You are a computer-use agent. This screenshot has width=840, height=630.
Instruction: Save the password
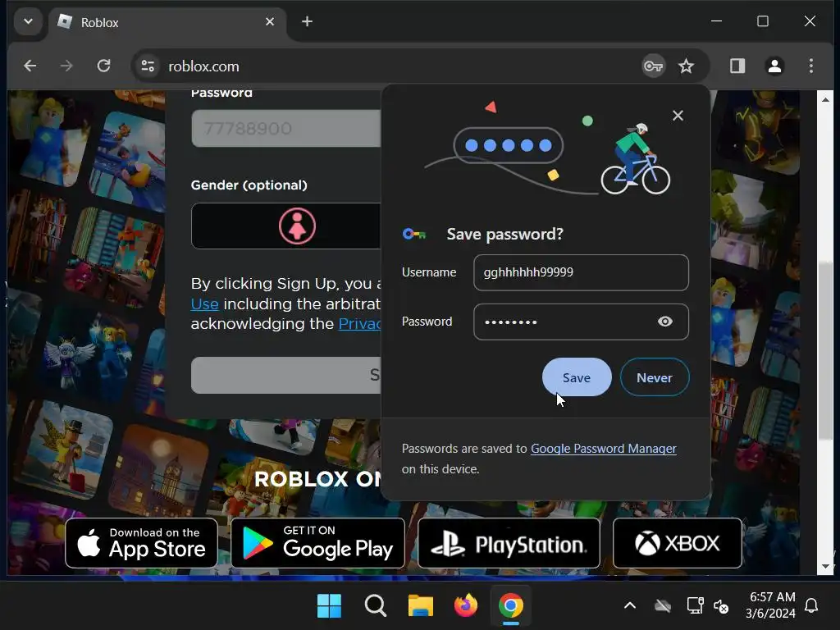click(577, 377)
